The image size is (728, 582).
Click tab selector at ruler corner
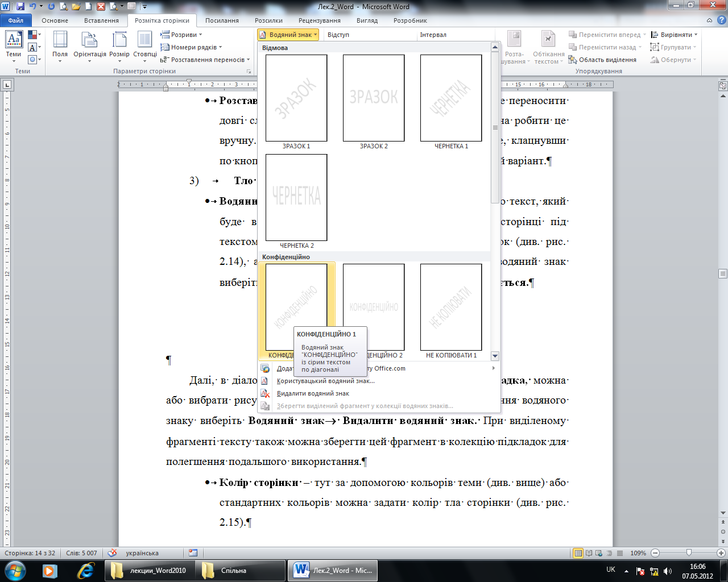click(7, 85)
